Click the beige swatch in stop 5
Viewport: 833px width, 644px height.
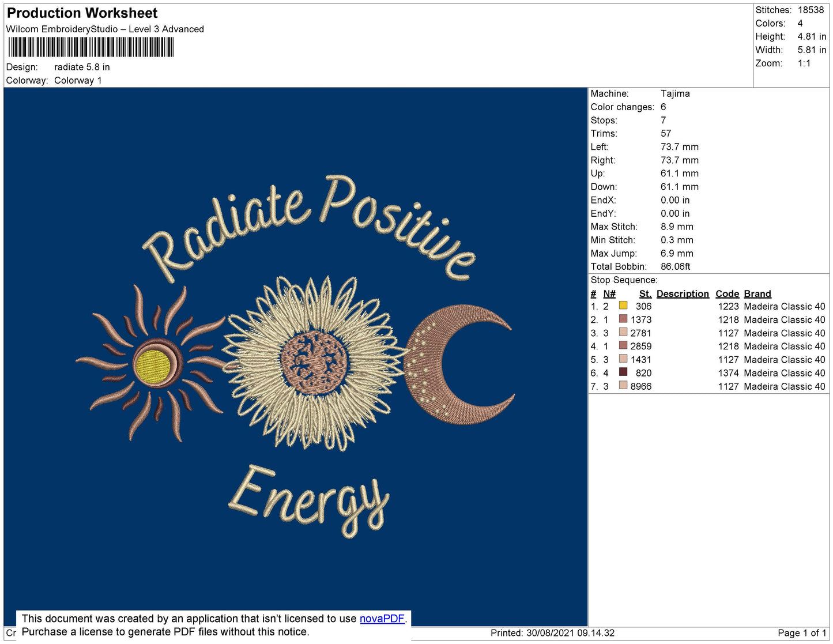[x=623, y=359]
